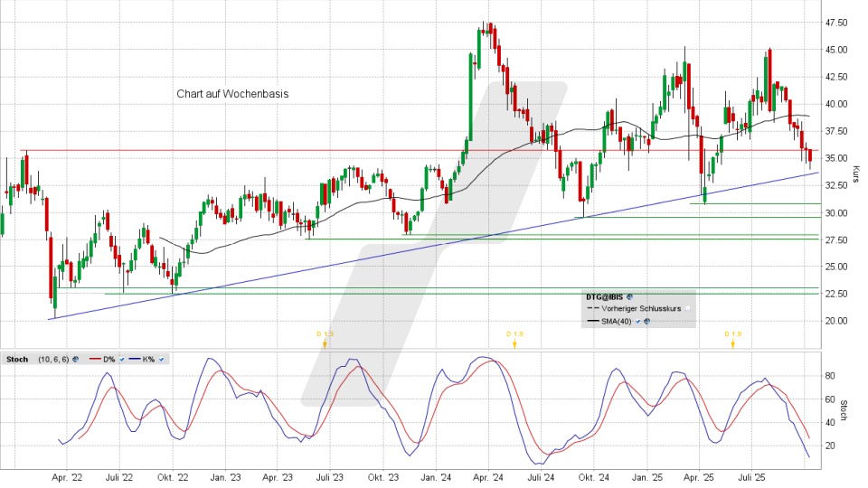Click the black SMA(40) line swatch

point(592,321)
